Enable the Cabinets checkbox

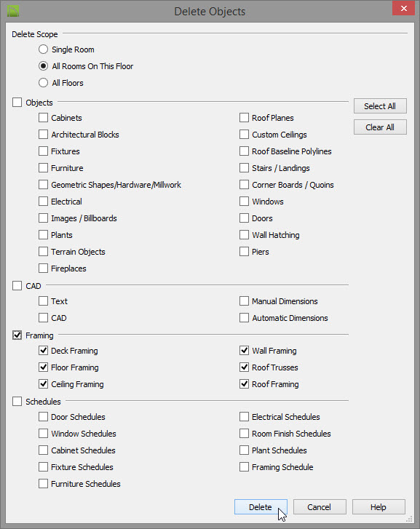coord(43,118)
